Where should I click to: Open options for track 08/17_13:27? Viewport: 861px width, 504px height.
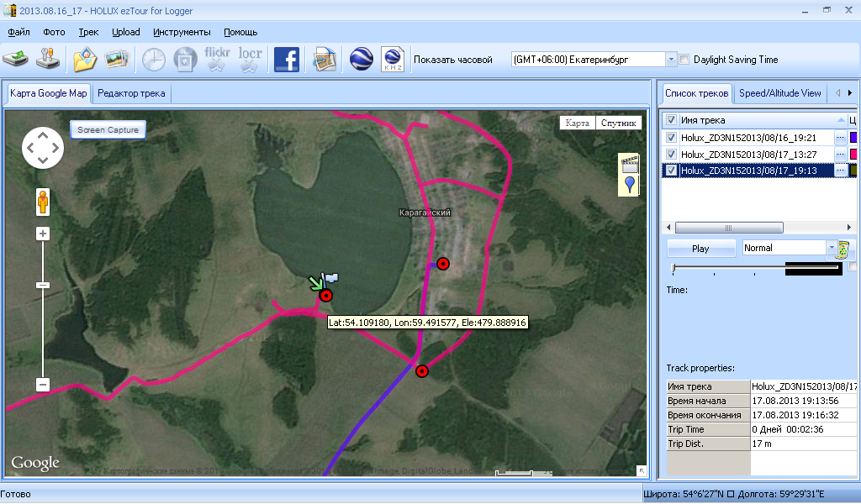(840, 154)
